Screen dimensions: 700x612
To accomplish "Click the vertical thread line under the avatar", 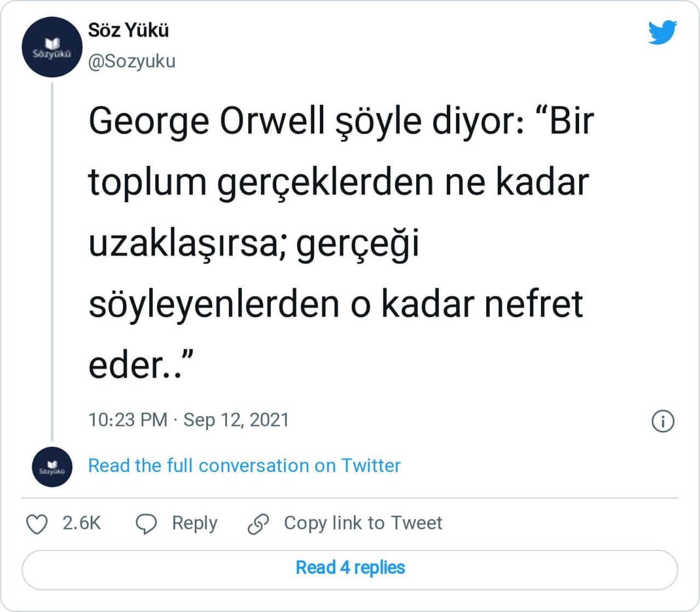I will [52, 263].
